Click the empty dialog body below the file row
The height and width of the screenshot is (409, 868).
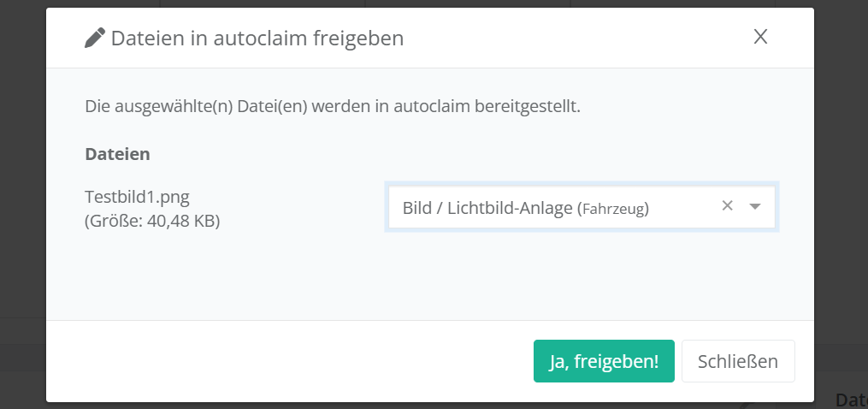429,276
